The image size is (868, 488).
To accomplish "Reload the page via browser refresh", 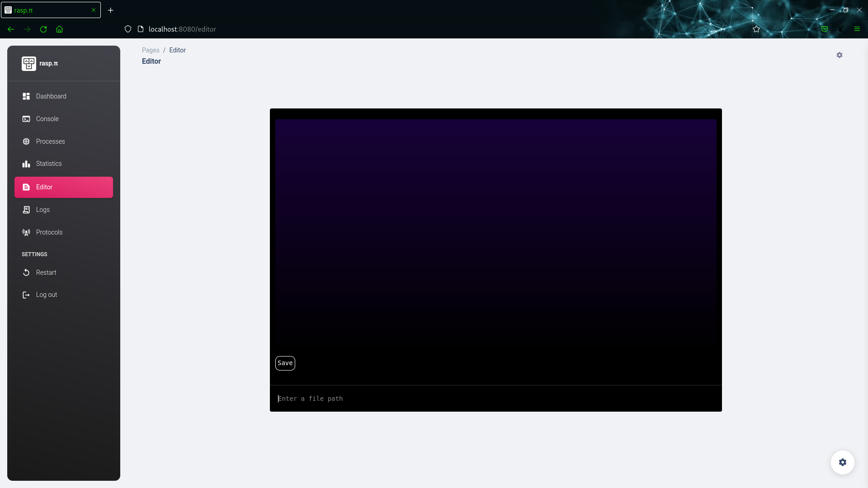I will click(x=43, y=29).
